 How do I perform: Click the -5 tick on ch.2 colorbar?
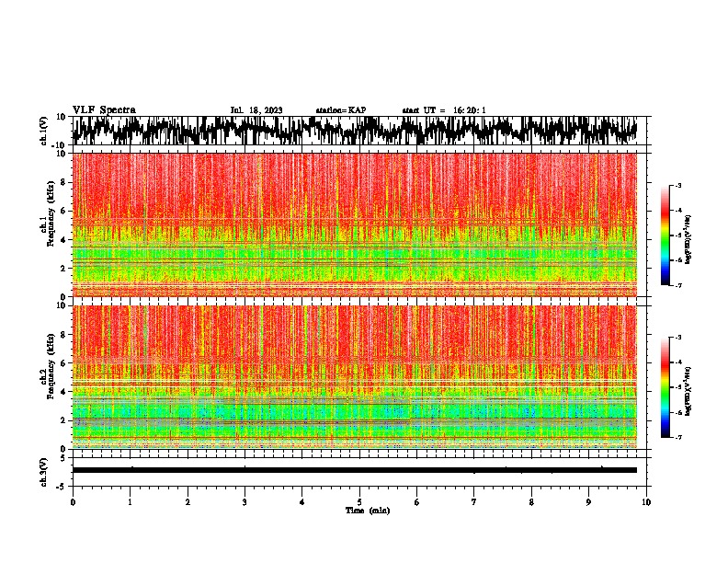(678, 387)
